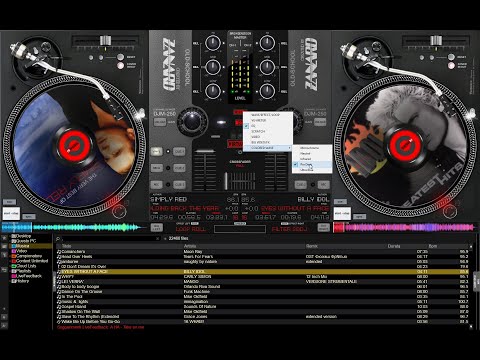Click the right channel mid EQ knob

(x=267, y=67)
